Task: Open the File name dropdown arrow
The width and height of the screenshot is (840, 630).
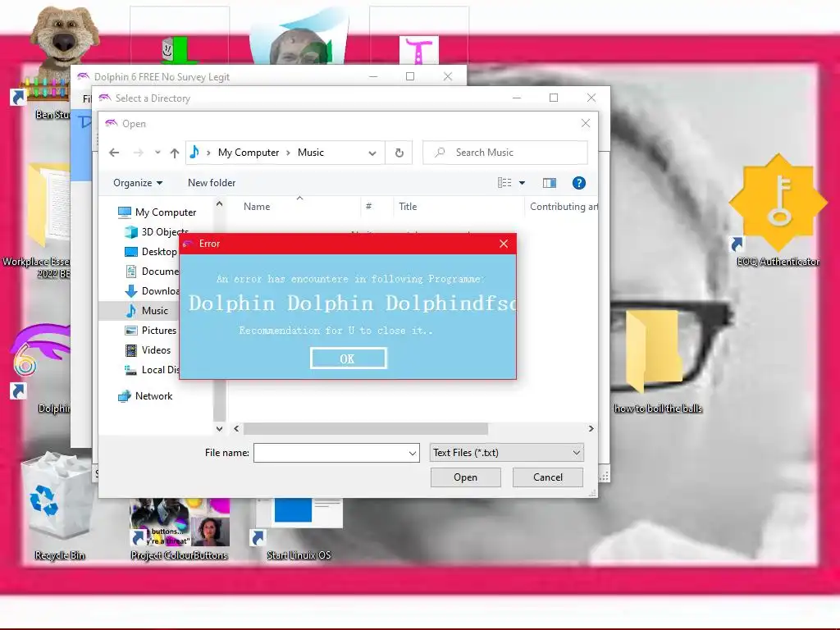Action: pos(413,453)
